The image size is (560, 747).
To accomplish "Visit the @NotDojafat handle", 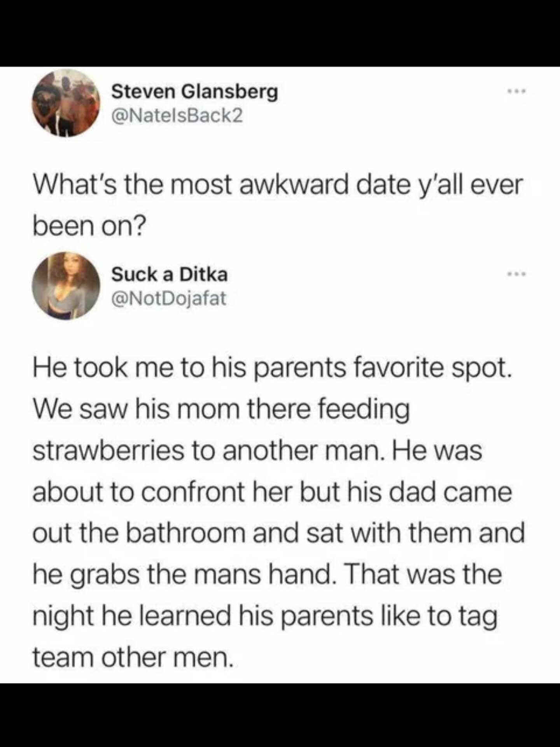I will 168,298.
